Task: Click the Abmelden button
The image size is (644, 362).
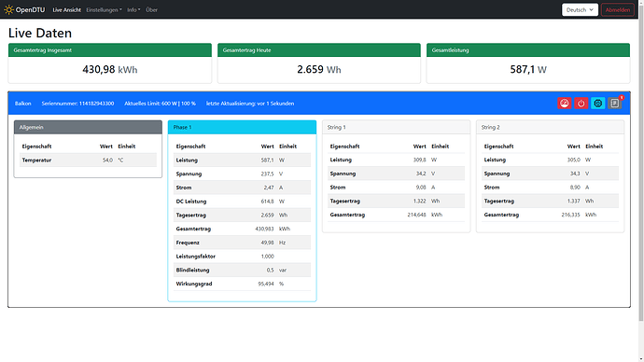Action: tap(617, 10)
